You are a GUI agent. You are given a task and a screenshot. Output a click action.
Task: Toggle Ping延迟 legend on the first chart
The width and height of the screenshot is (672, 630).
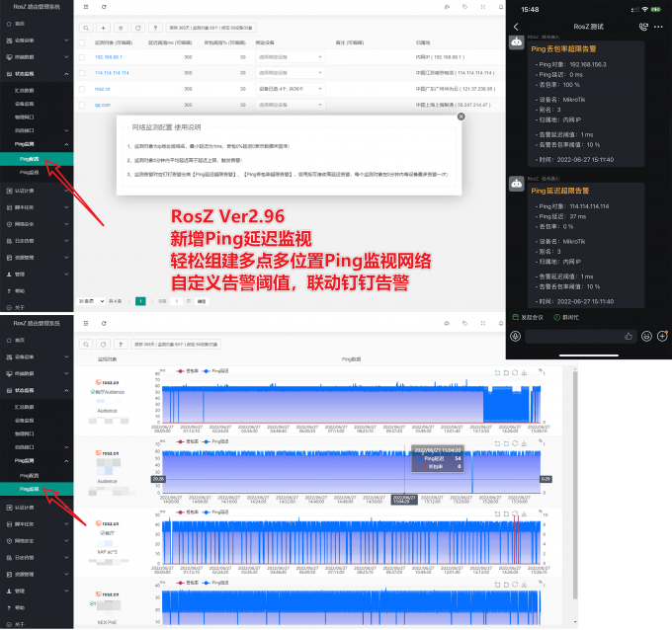[x=215, y=371]
